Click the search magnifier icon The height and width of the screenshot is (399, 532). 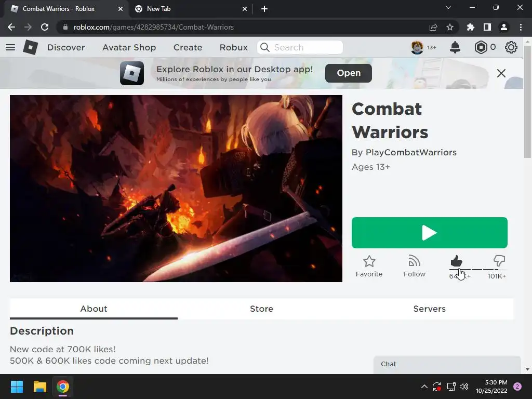[x=264, y=47]
